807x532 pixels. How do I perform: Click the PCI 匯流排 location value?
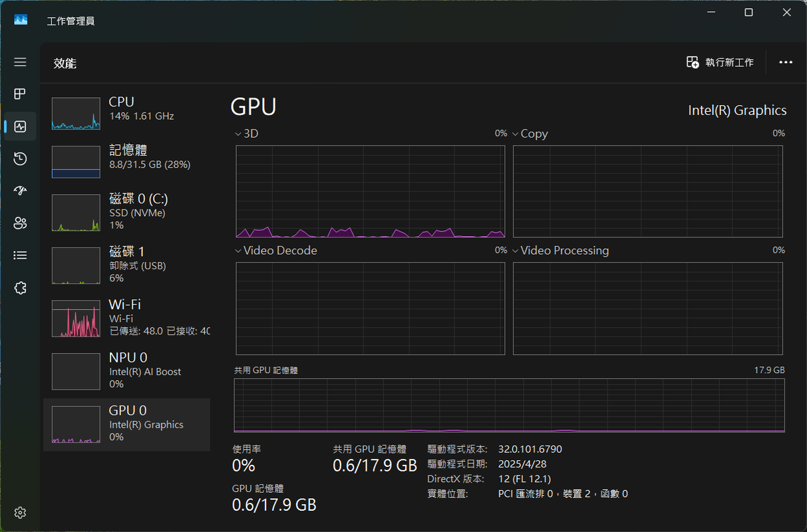pos(563,493)
